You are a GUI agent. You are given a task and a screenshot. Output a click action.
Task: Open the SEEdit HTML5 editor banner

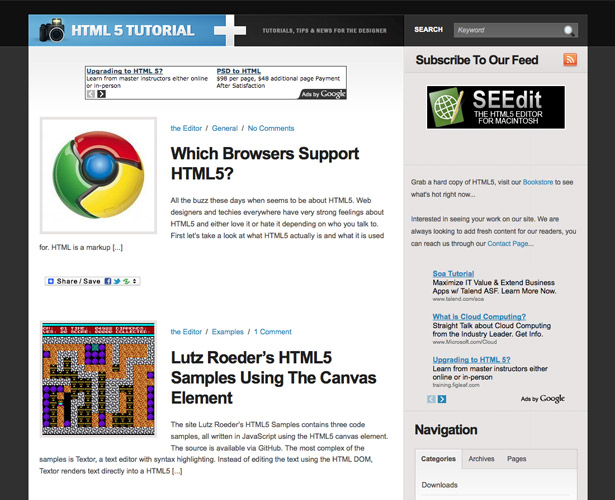(x=496, y=107)
